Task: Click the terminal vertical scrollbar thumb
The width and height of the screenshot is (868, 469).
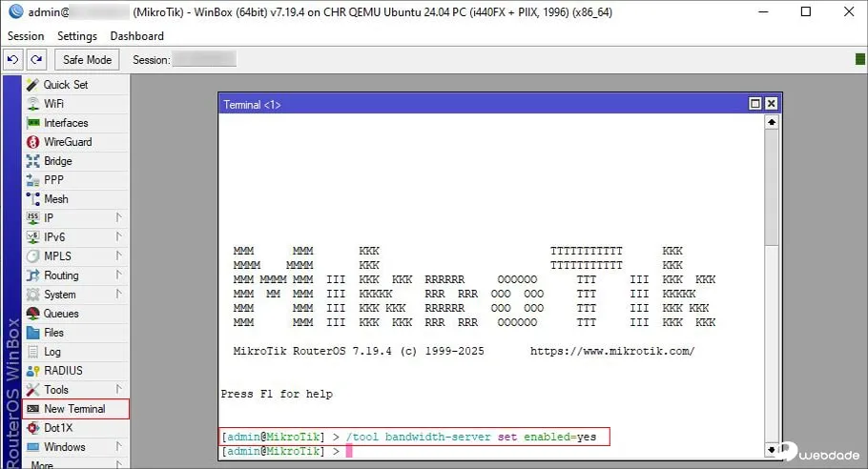Action: tap(771, 191)
